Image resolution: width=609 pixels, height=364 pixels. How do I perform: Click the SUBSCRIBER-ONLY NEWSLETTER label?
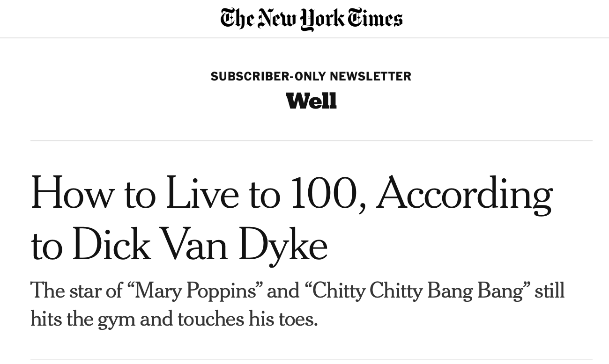pyautogui.click(x=311, y=76)
